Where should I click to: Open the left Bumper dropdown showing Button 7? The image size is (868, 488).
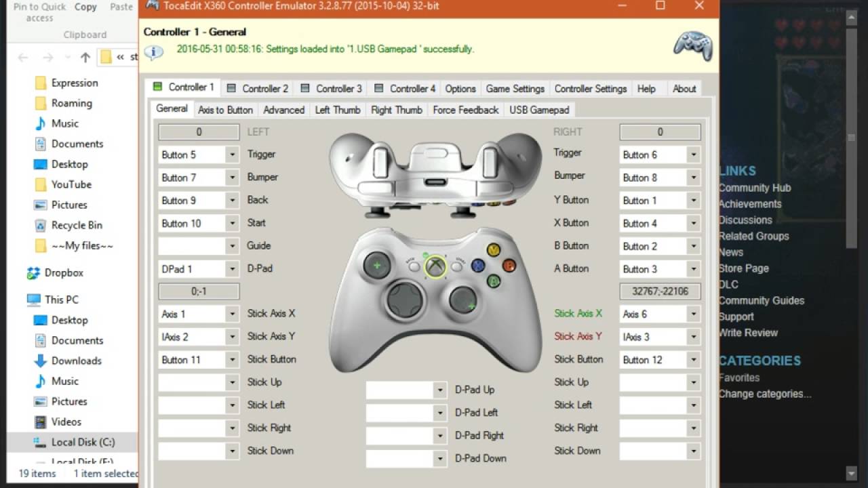coord(232,178)
